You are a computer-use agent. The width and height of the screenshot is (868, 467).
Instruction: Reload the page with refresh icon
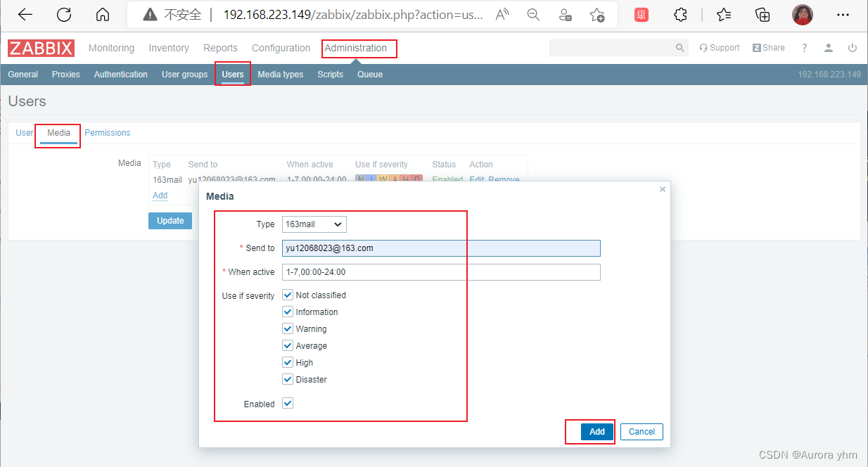(x=64, y=15)
